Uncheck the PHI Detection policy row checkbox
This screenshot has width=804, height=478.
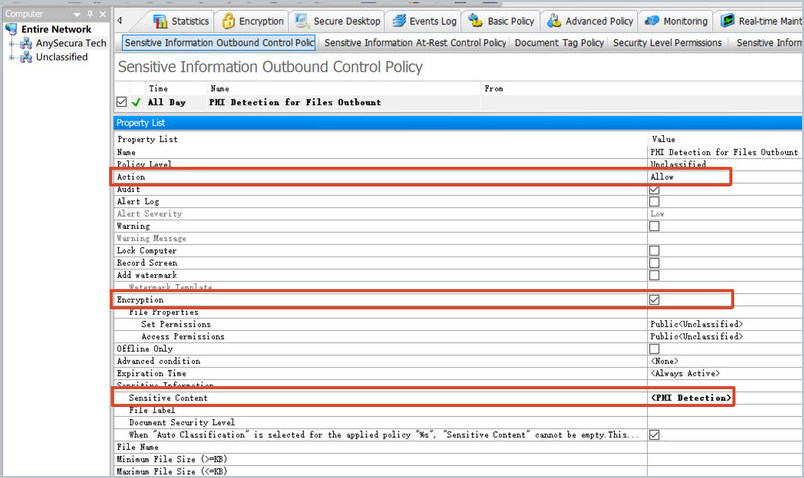pyautogui.click(x=122, y=102)
